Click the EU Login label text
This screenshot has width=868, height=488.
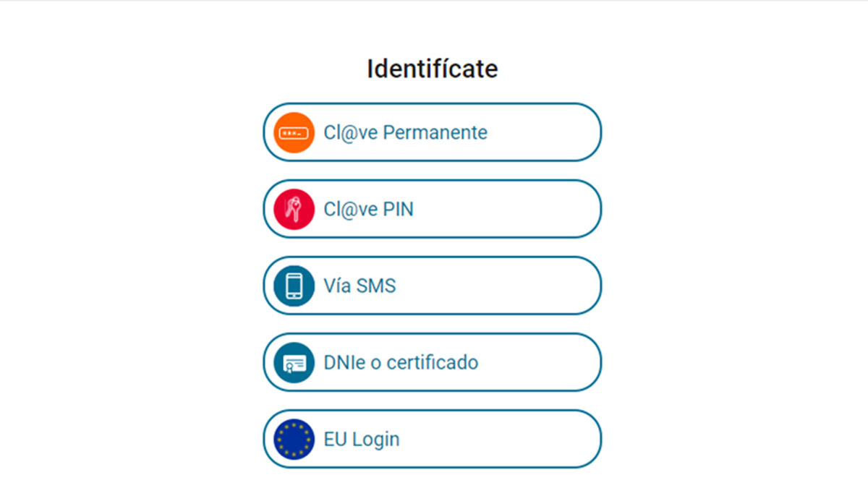(362, 439)
